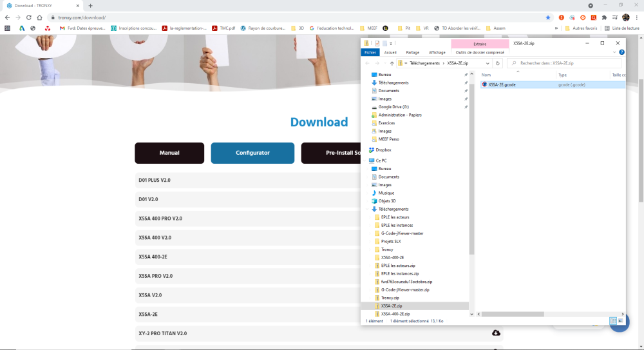Select X5SA-400-2E.zip in the folder tree
The height and width of the screenshot is (350, 644).
coord(395,314)
